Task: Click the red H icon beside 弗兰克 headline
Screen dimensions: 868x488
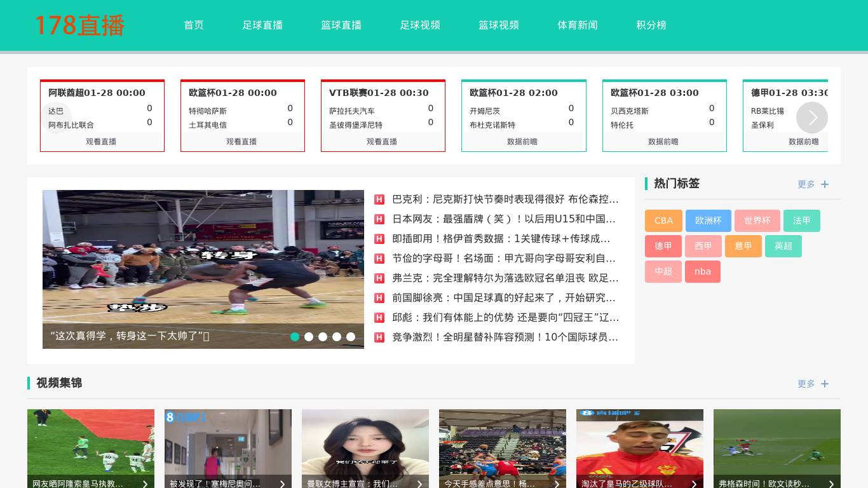Action: point(379,278)
